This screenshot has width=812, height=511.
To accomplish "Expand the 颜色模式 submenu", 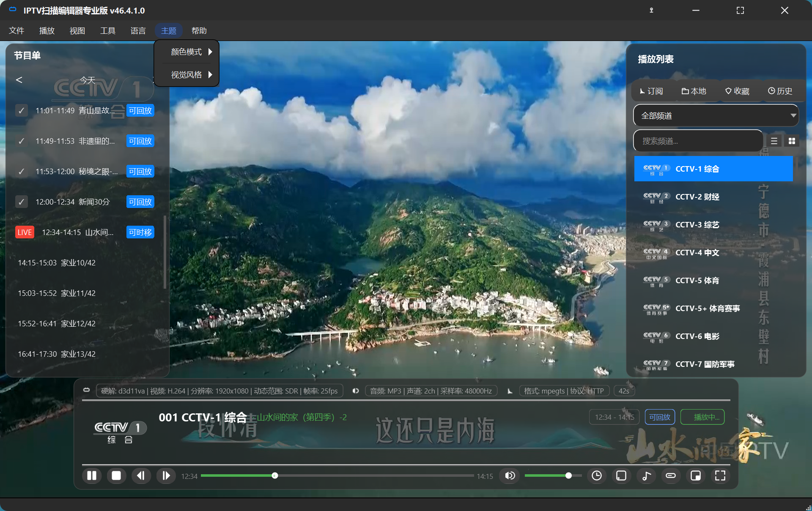I will tap(187, 52).
